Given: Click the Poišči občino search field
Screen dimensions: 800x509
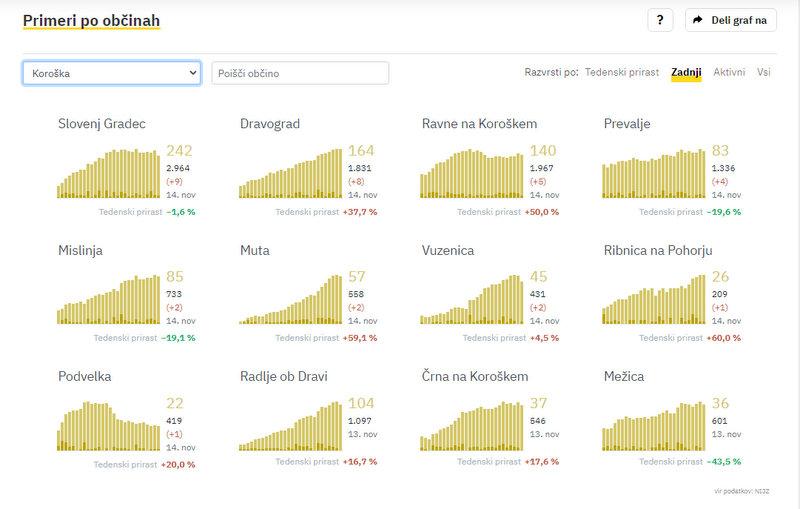Looking at the screenshot, I should point(300,73).
